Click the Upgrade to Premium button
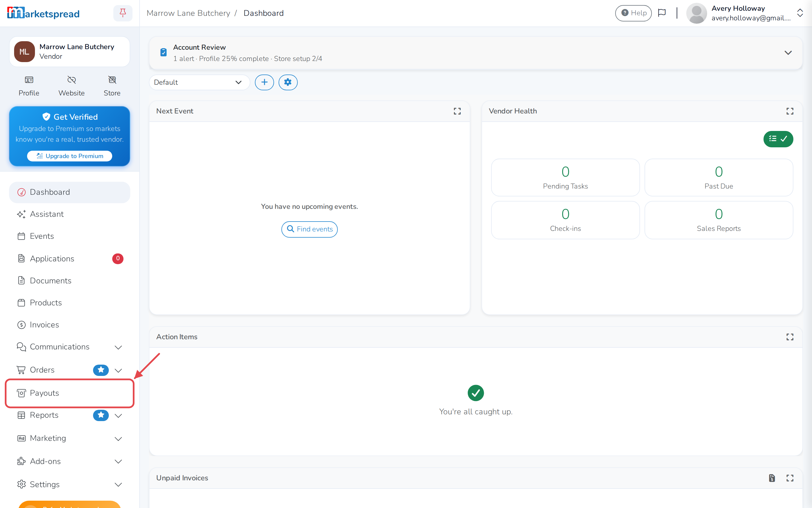812x508 pixels. (x=69, y=156)
